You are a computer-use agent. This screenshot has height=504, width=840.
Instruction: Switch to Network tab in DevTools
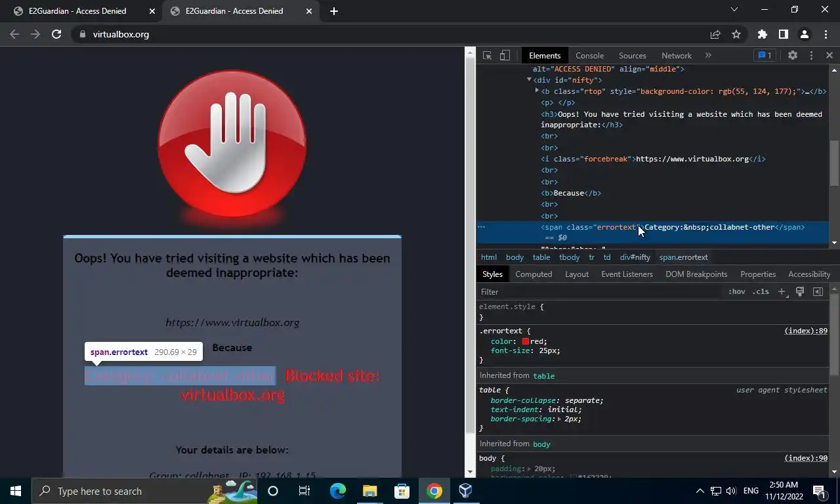[677, 56]
